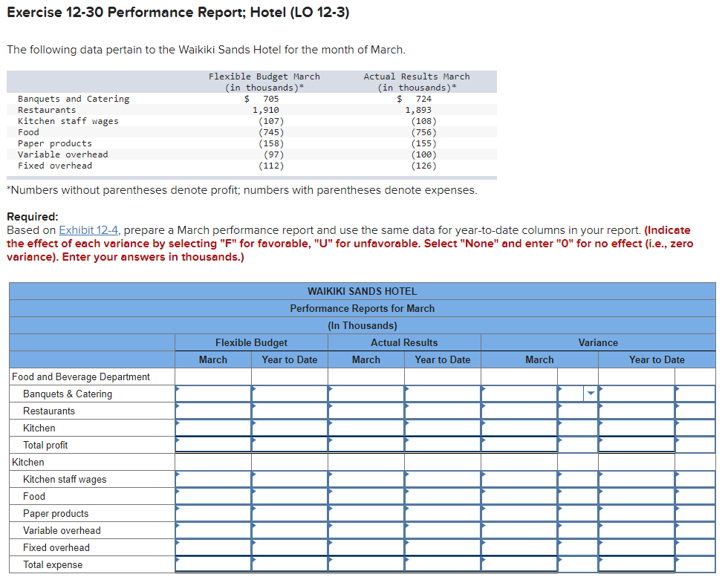Select the Fixed overhead March variance input
Viewport: 728px width, 577px height.
[520, 547]
